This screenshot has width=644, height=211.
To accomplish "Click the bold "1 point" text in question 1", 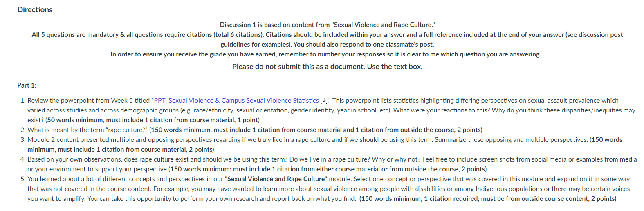I will (247, 120).
